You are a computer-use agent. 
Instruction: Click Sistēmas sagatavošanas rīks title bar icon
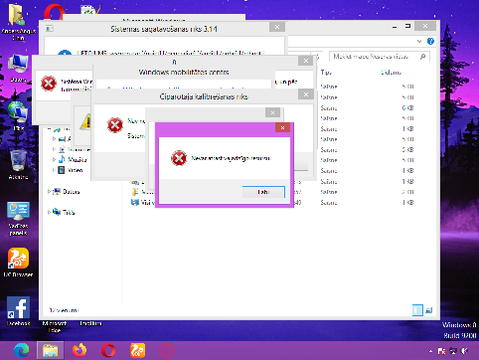49,29
